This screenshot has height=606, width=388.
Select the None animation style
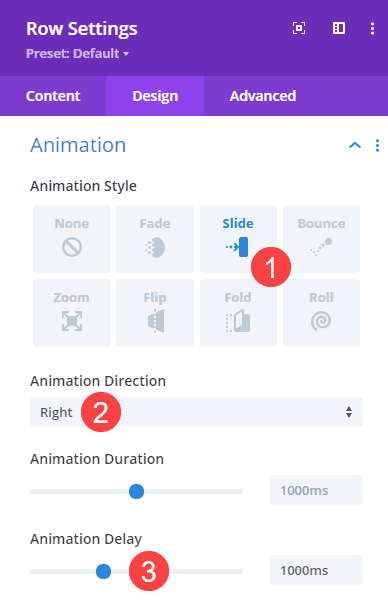(71, 239)
